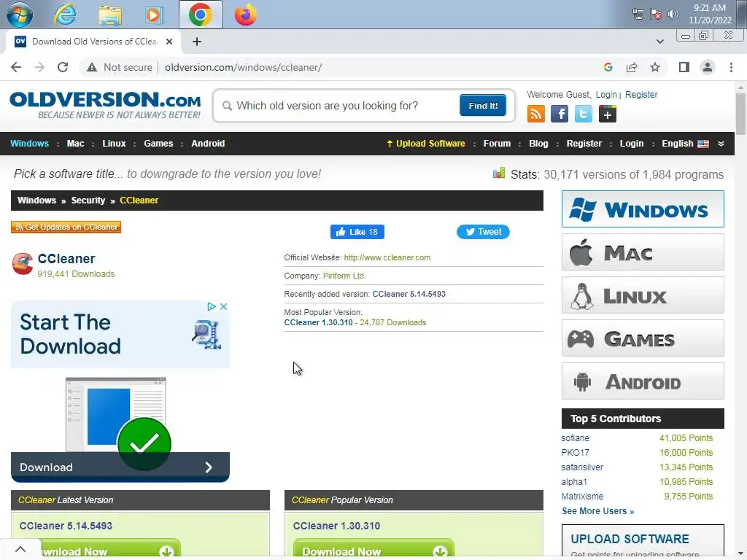
Task: Click the Not secure warning icon
Action: [x=92, y=67]
